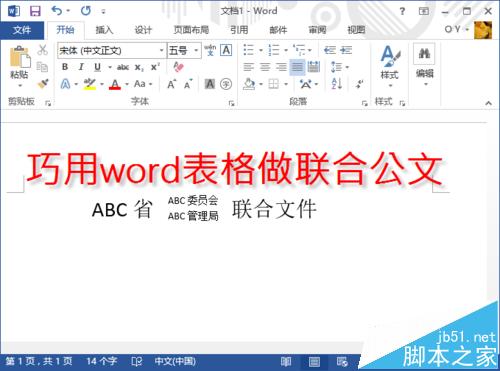
Task: Select the Format Painter brush
Action: click(43, 84)
